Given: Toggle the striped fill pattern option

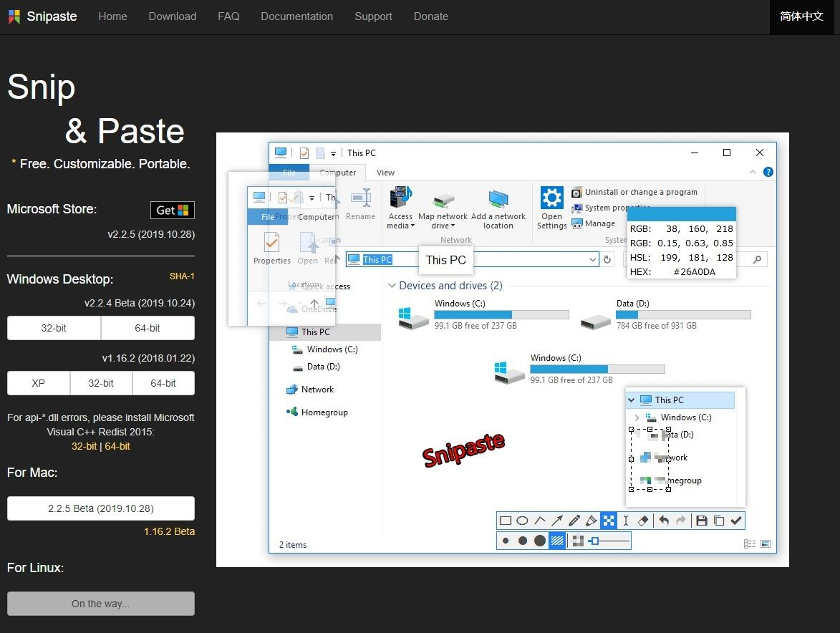Looking at the screenshot, I should [x=557, y=541].
